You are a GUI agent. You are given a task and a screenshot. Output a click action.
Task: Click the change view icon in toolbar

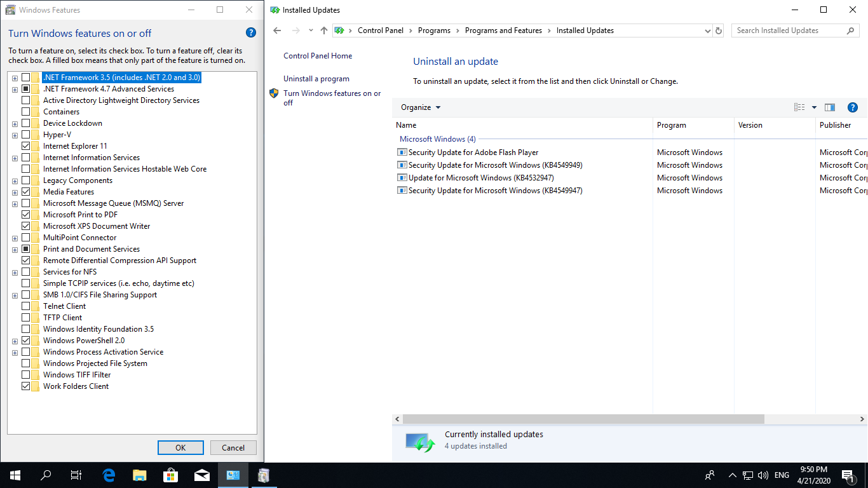point(799,107)
